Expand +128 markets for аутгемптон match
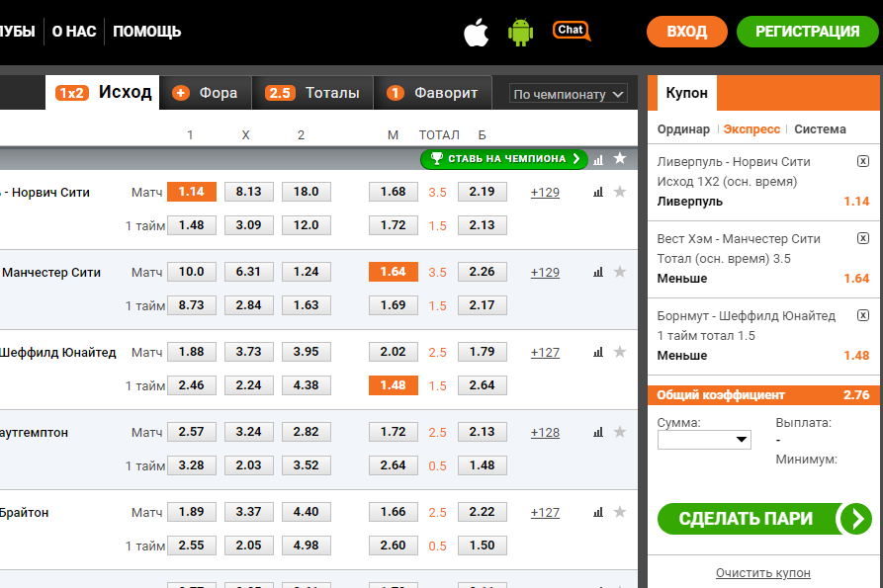 [x=545, y=432]
